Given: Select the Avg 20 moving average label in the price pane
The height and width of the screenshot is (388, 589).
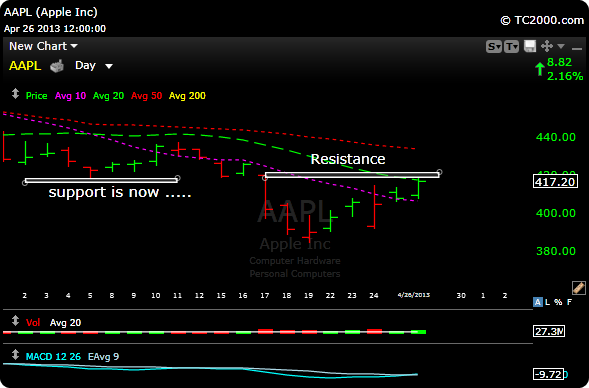Looking at the screenshot, I should (x=108, y=96).
